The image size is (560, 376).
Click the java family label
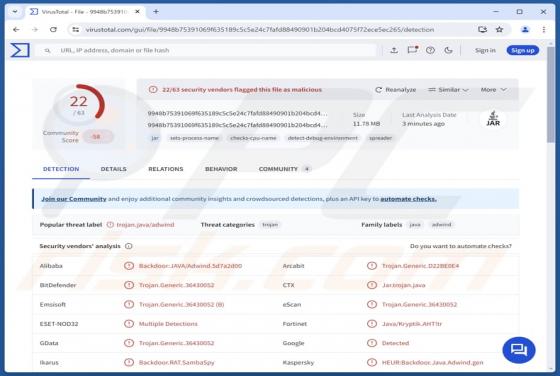coord(415,225)
